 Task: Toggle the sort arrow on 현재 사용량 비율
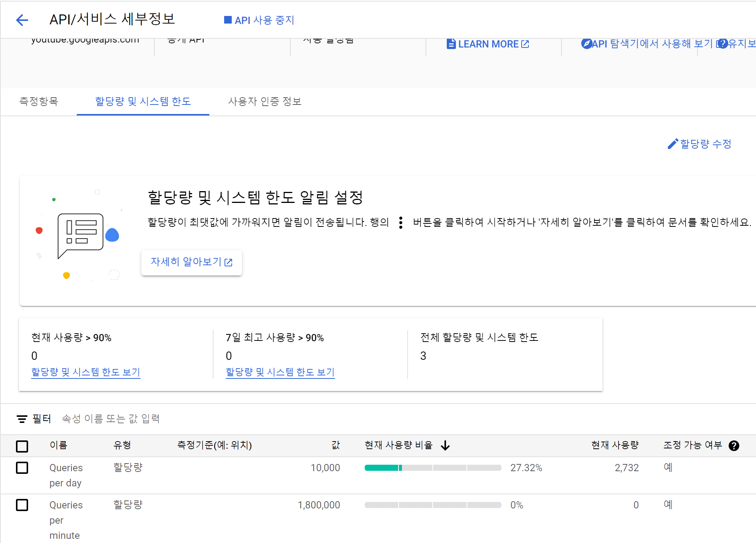tap(445, 445)
